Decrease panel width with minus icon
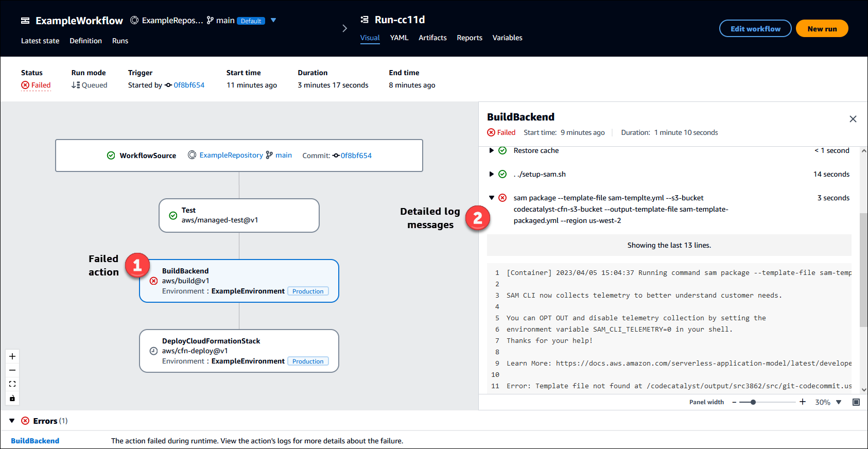 pyautogui.click(x=734, y=402)
